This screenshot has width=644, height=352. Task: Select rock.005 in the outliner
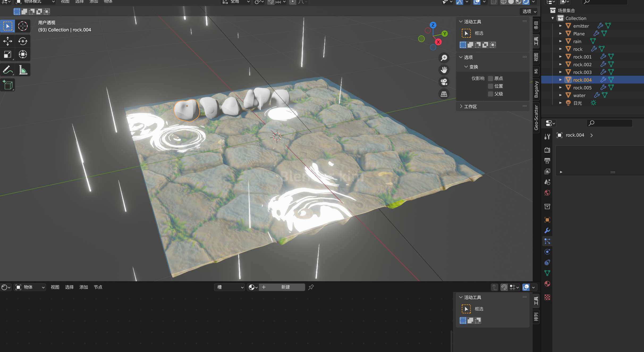coord(582,88)
